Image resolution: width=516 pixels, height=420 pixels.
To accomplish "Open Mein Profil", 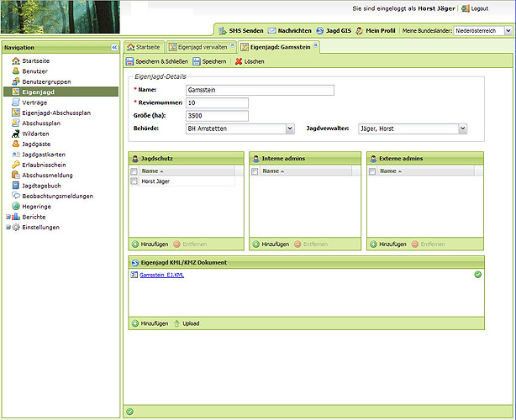I will pos(376,30).
